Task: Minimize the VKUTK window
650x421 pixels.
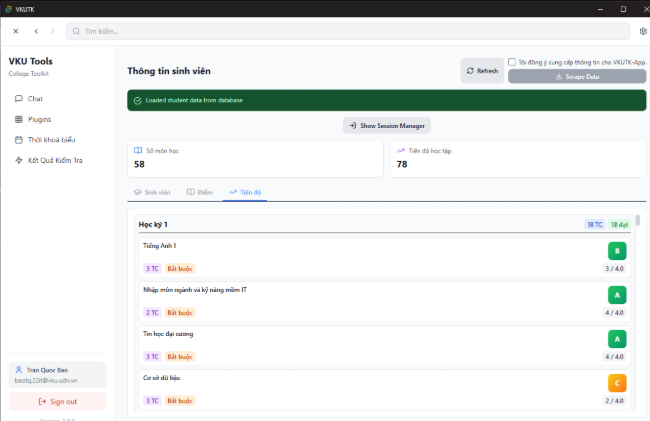Action: (x=600, y=9)
